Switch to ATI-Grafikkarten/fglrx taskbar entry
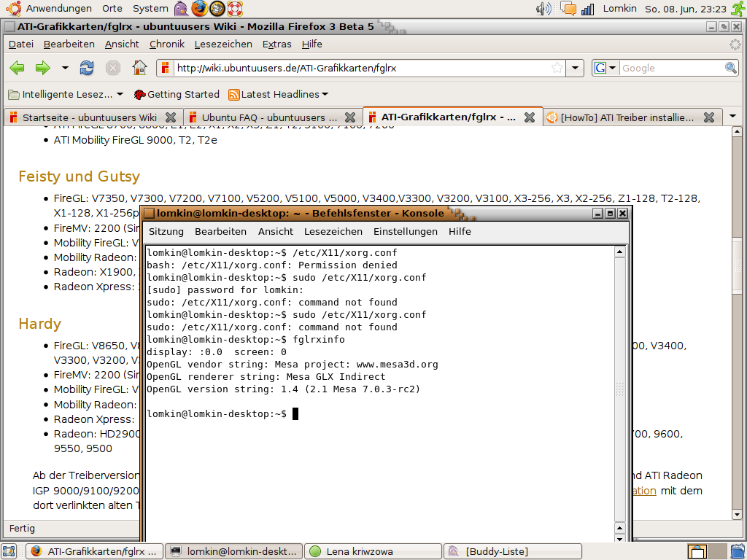The height and width of the screenshot is (560, 747). pyautogui.click(x=94, y=551)
